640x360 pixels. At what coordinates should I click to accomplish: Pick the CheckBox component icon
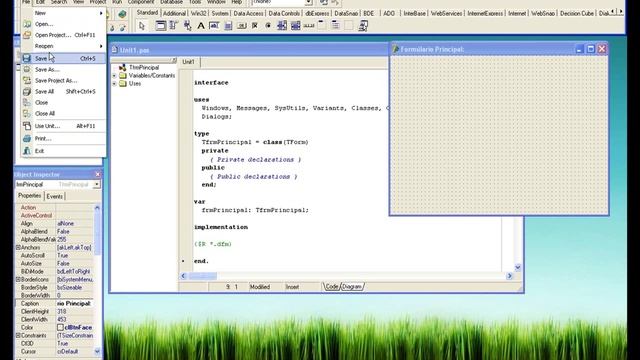pyautogui.click(x=255, y=26)
